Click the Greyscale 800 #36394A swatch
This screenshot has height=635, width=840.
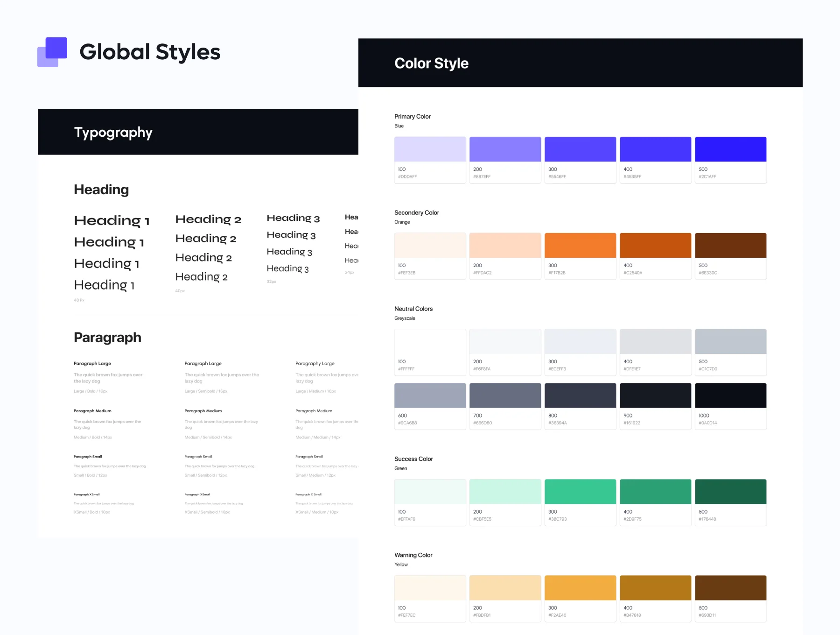[580, 406]
